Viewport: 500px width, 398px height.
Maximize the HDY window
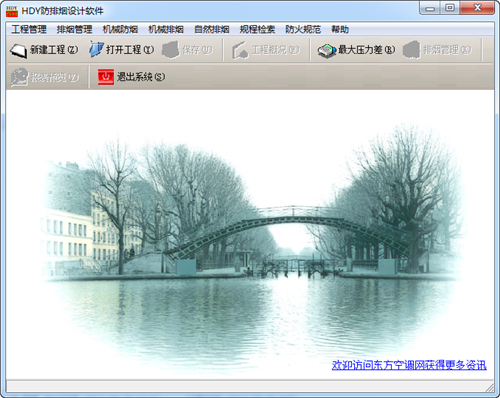tap(450, 8)
